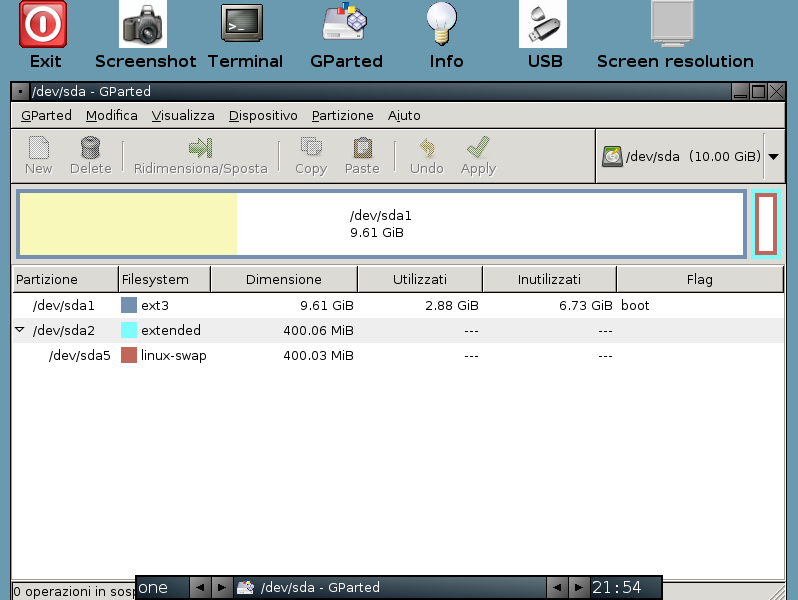
Task: Click the 9.61 GiB size cell
Action: (x=327, y=305)
